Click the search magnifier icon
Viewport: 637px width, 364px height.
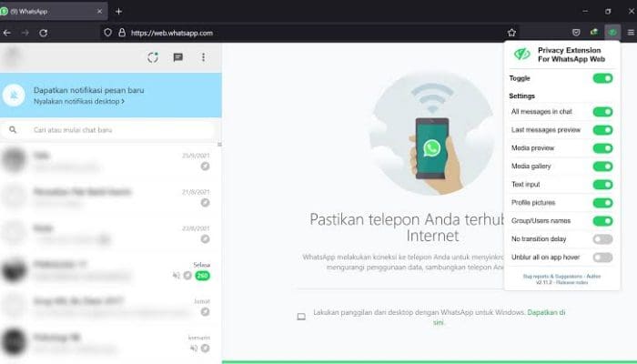coord(13,129)
